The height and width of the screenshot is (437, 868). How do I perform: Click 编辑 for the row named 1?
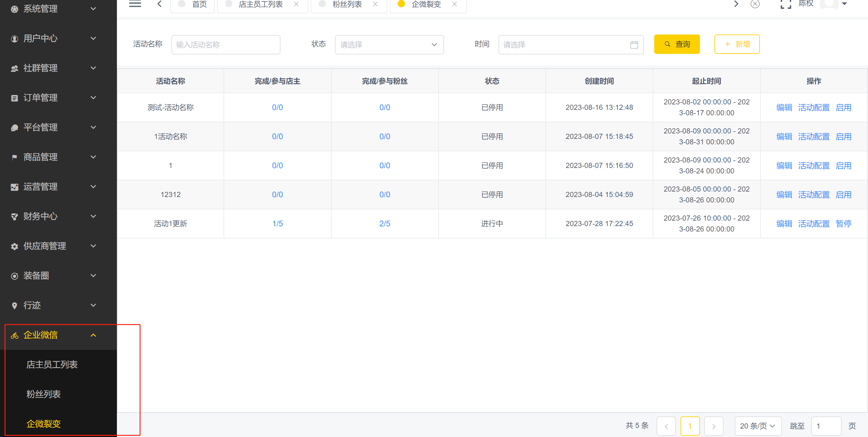tap(784, 166)
